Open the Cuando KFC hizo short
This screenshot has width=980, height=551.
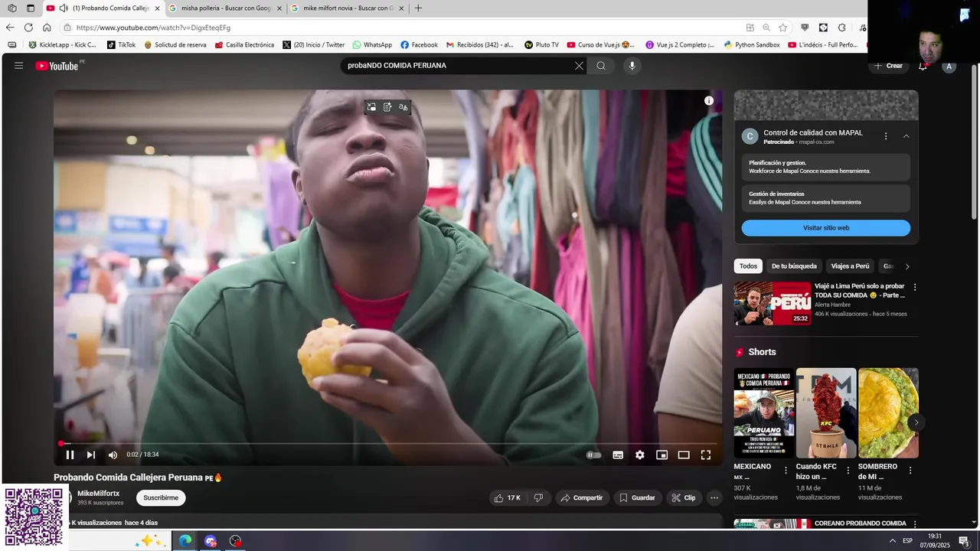(x=826, y=413)
